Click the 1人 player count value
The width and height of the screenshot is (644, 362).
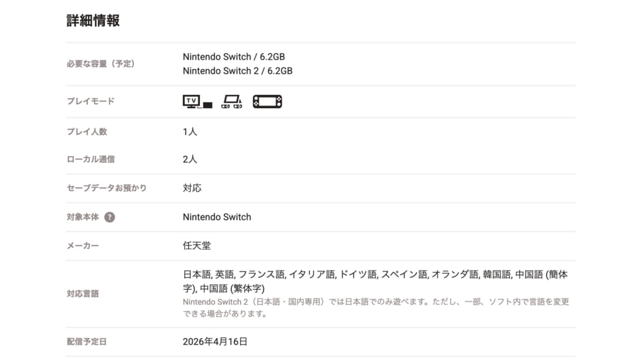click(190, 132)
